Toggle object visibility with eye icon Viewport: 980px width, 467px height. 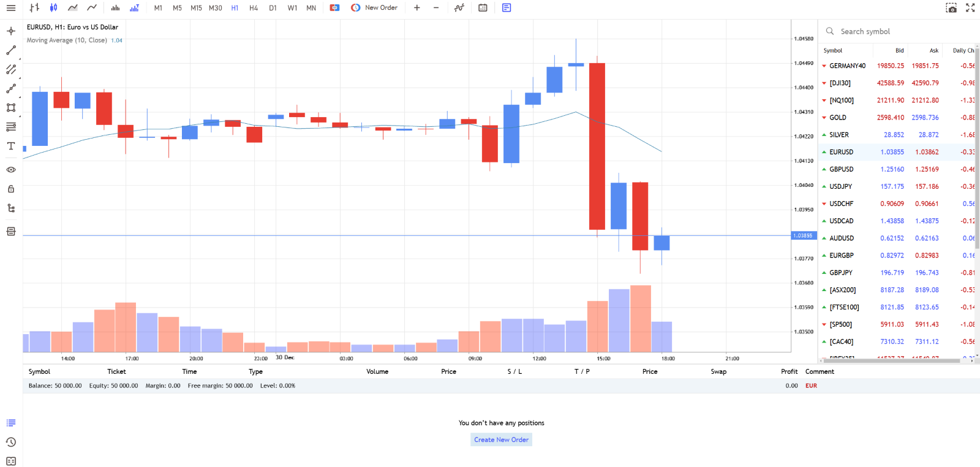coord(11,170)
